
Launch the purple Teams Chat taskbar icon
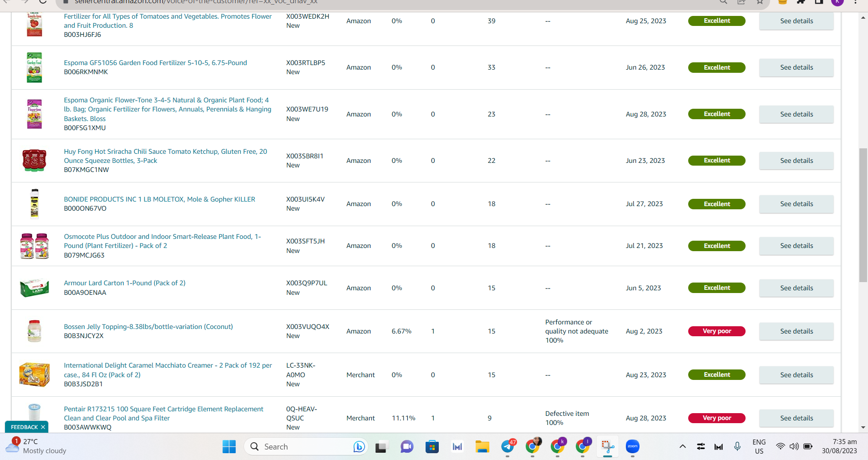click(x=407, y=447)
